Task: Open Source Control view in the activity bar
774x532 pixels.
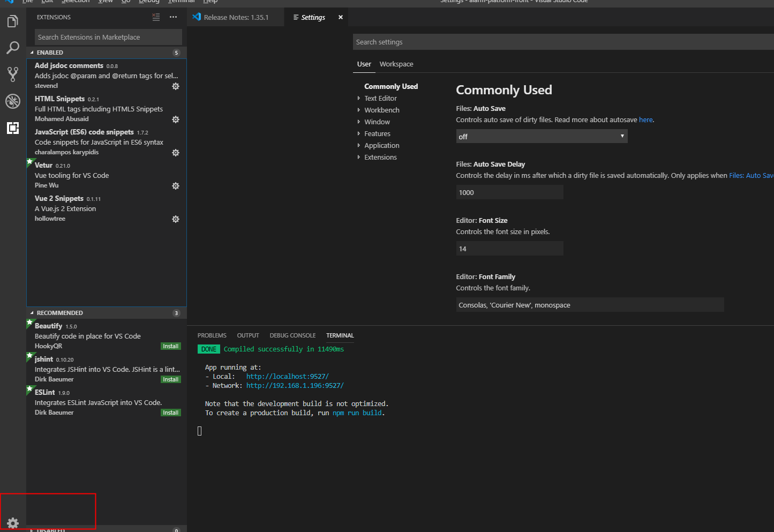Action: click(x=13, y=74)
